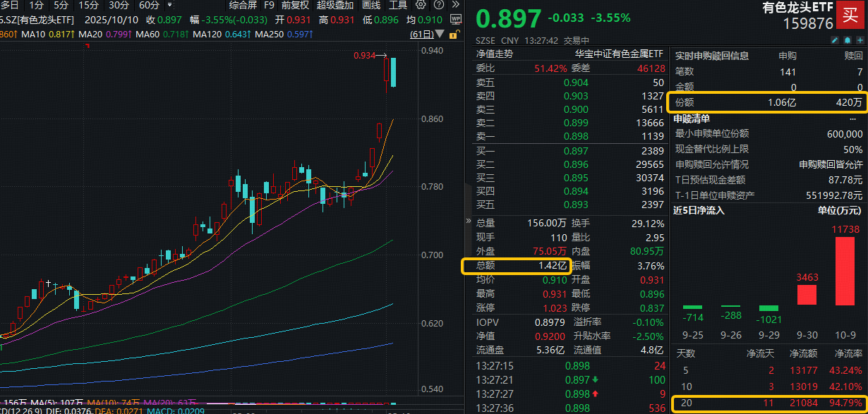
Task: Toggle the lock icon below the WP icon
Action: pos(455,35)
